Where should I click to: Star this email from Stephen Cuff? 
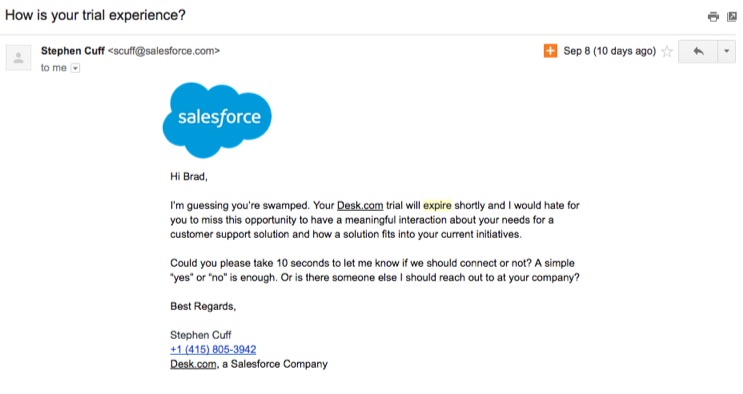667,51
